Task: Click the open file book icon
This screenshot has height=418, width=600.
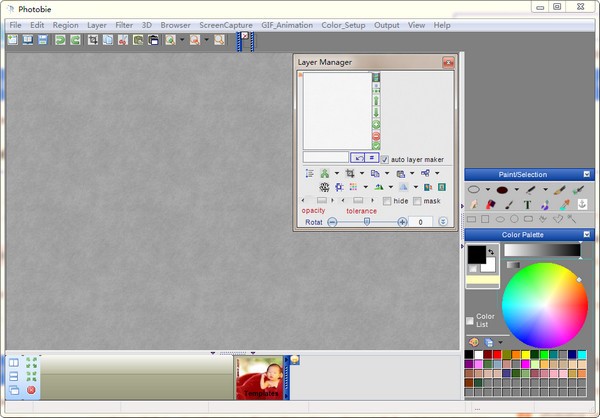Action: [28, 39]
